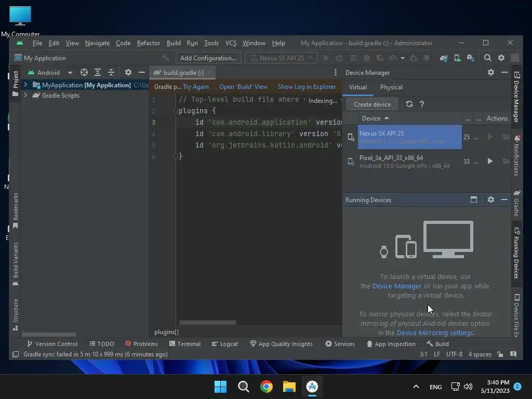Image resolution: width=532 pixels, height=399 pixels.
Task: Toggle the Notifications side panel
Action: [516, 155]
